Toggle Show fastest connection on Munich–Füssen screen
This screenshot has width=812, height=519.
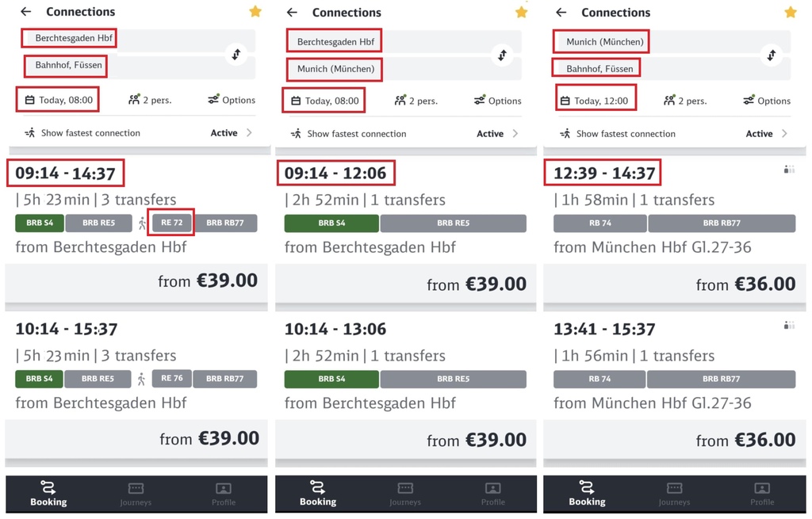673,133
